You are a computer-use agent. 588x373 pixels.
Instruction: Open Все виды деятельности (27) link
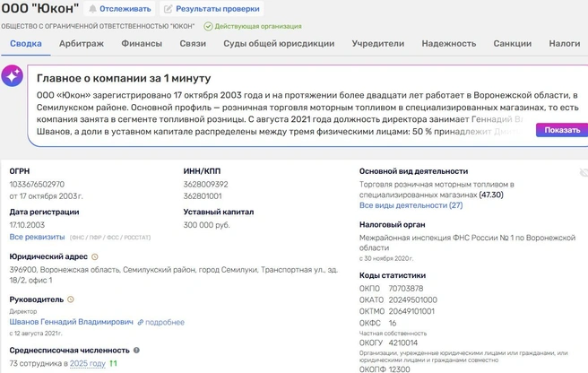[x=411, y=205]
